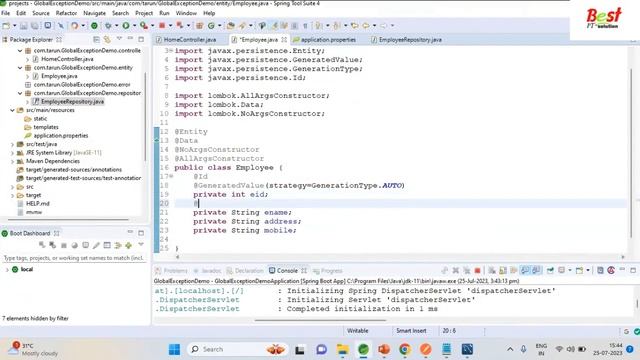Click the Save toolbar icon

click(24, 26)
